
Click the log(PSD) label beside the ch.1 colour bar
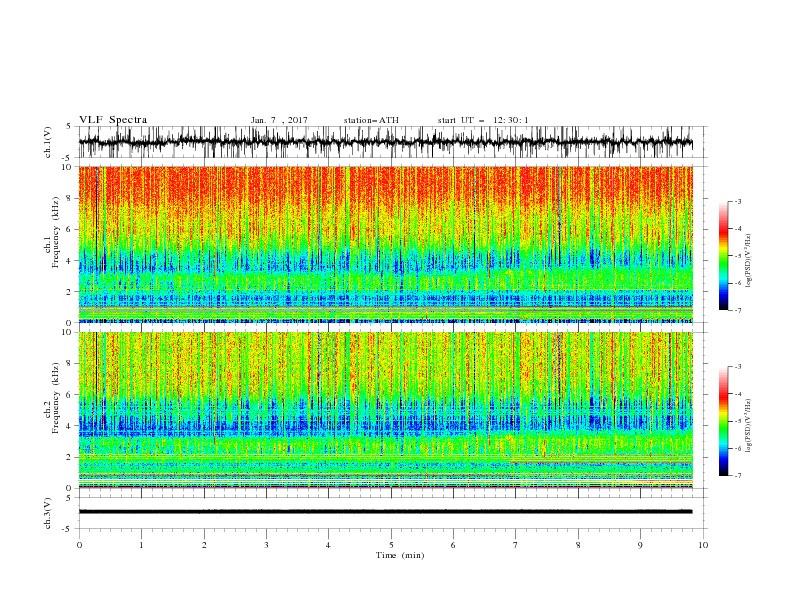click(x=749, y=262)
